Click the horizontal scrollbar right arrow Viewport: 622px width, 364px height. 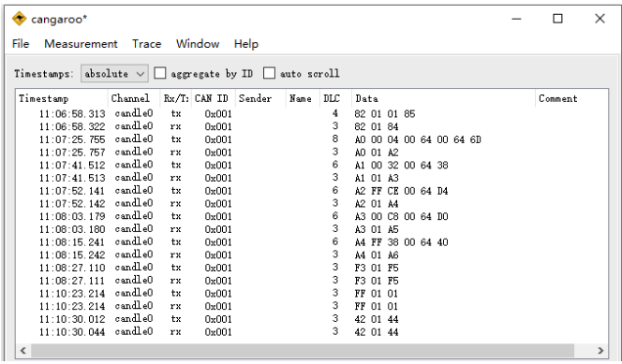pos(600,351)
